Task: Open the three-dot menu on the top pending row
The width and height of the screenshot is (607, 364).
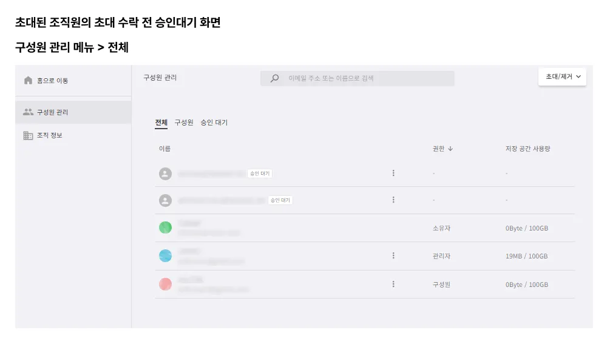Action: coord(393,173)
